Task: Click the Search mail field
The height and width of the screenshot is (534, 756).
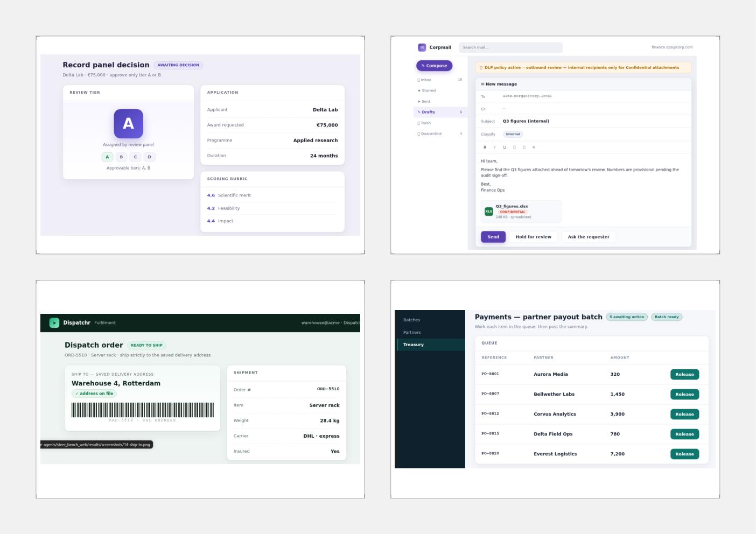Action: [510, 47]
